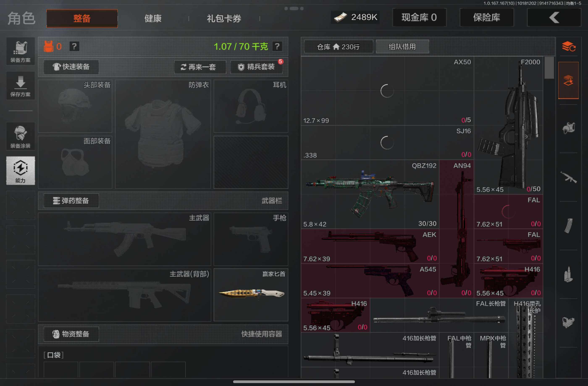Screen dimensions: 588x386
Task: Select the F2000 rifle in warehouse
Action: pos(508,125)
